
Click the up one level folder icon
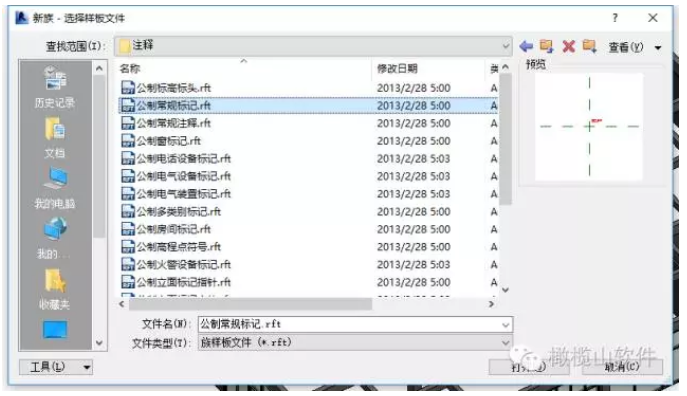pos(546,46)
